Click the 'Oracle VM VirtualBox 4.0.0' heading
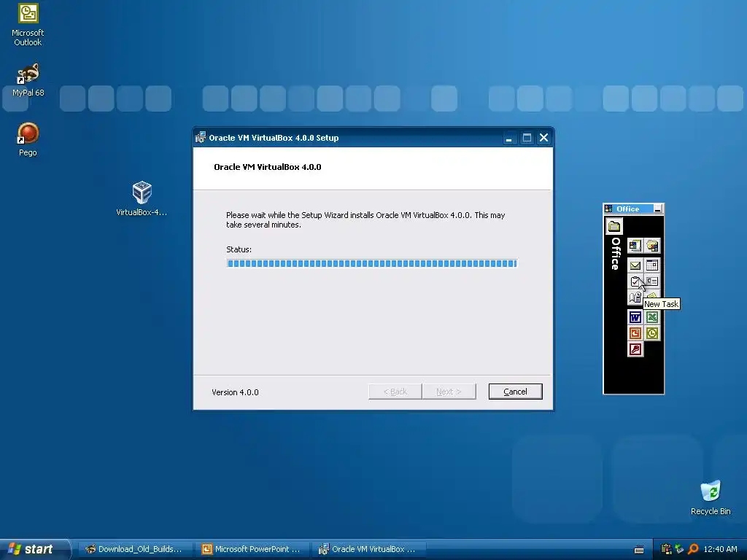The height and width of the screenshot is (560, 747). tap(267, 167)
